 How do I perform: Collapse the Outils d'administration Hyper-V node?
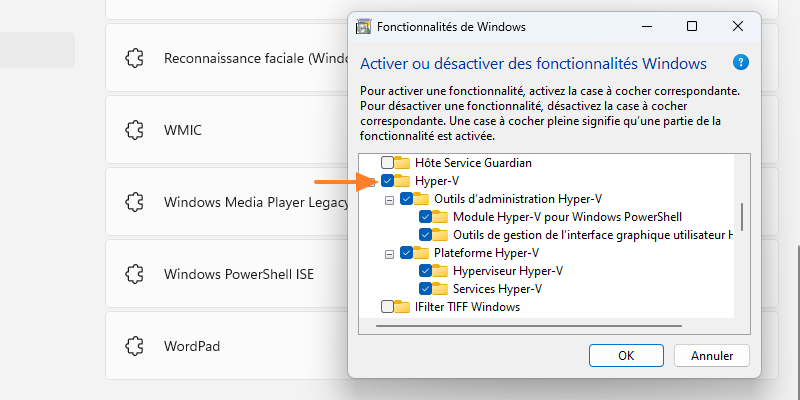point(389,199)
